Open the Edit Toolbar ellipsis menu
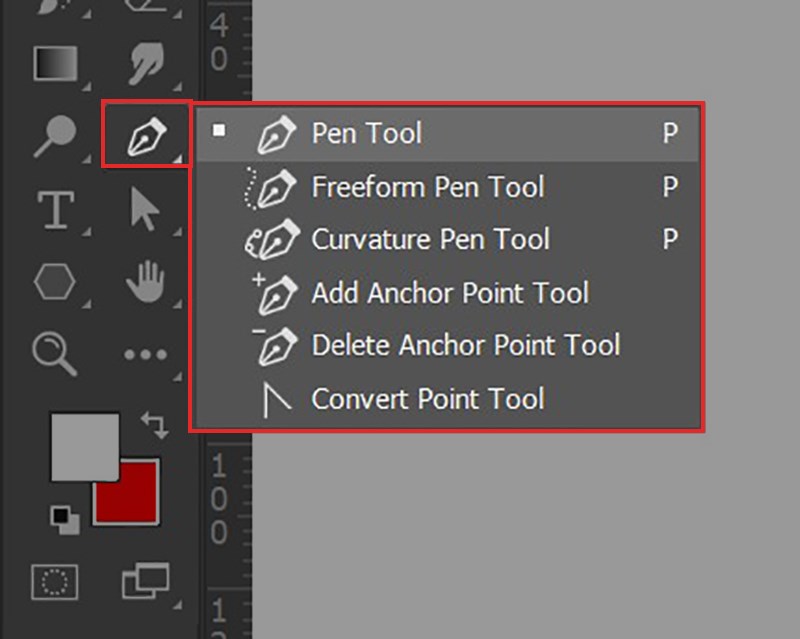 click(145, 355)
